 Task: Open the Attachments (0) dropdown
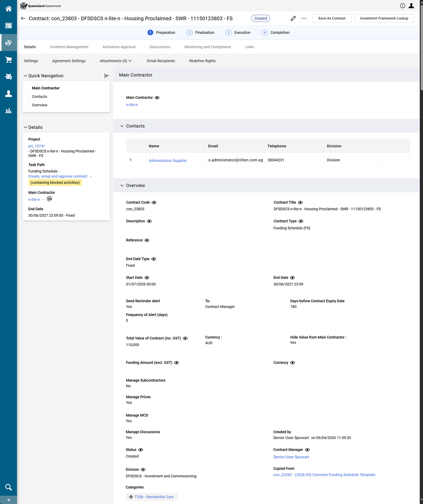(116, 61)
